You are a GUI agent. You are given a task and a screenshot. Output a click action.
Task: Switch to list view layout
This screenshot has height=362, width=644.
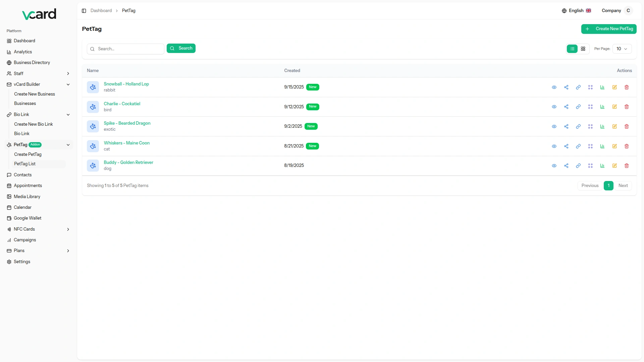click(x=572, y=49)
